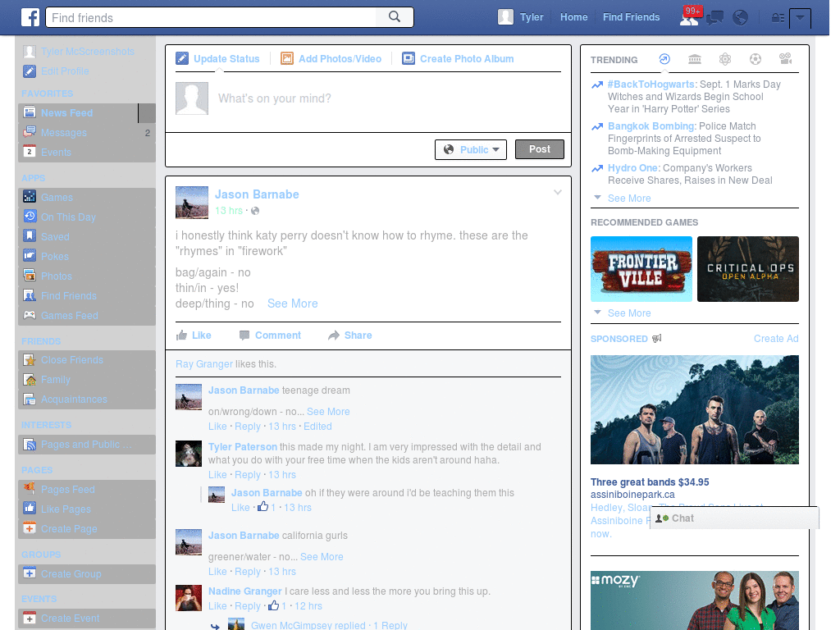Viewport: 840px width, 630px height.
Task: Click the Create Photo Album icon
Action: coord(409,58)
